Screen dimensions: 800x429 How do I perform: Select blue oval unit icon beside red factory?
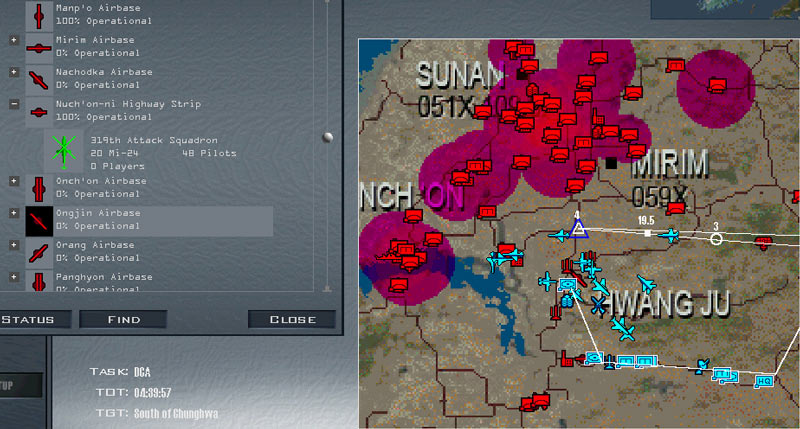coord(594,358)
